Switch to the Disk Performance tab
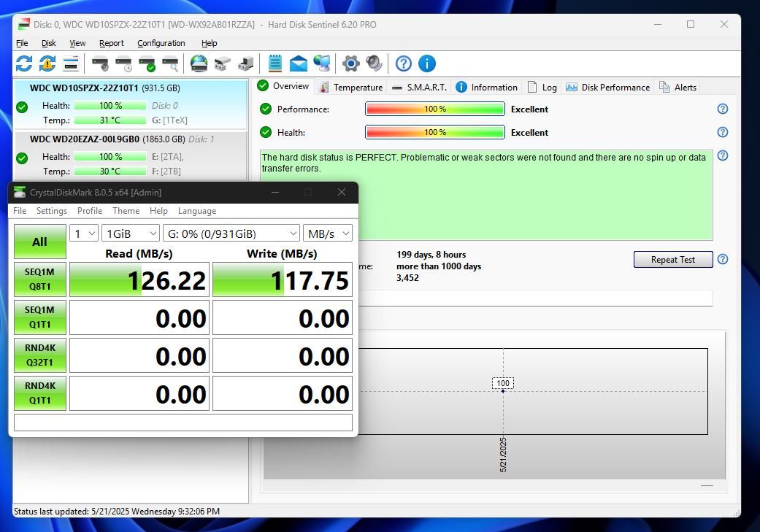 608,88
